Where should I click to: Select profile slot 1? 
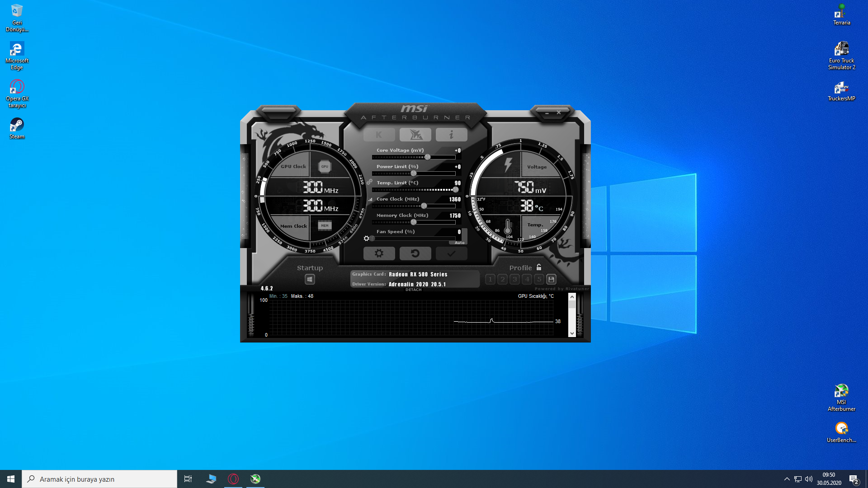click(x=490, y=279)
